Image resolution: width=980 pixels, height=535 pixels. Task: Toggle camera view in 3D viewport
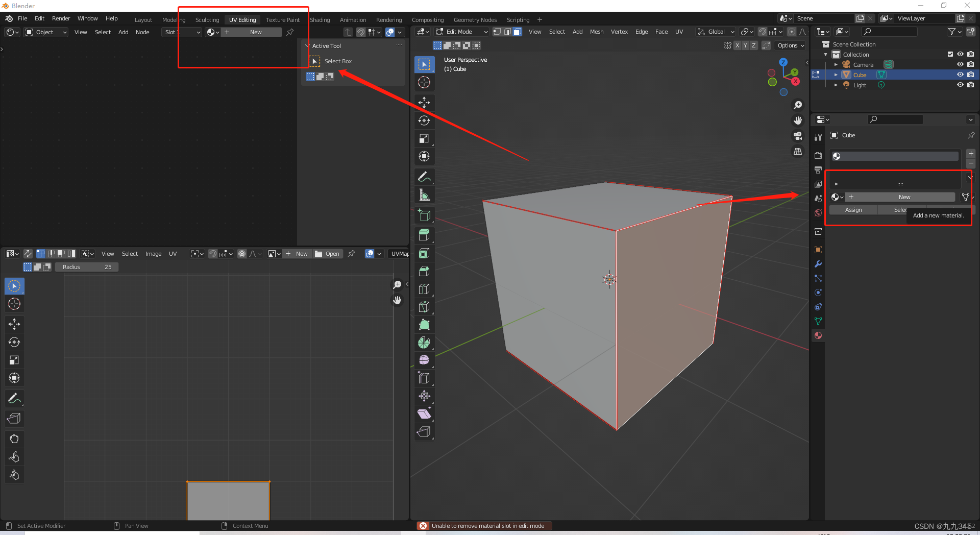point(798,136)
